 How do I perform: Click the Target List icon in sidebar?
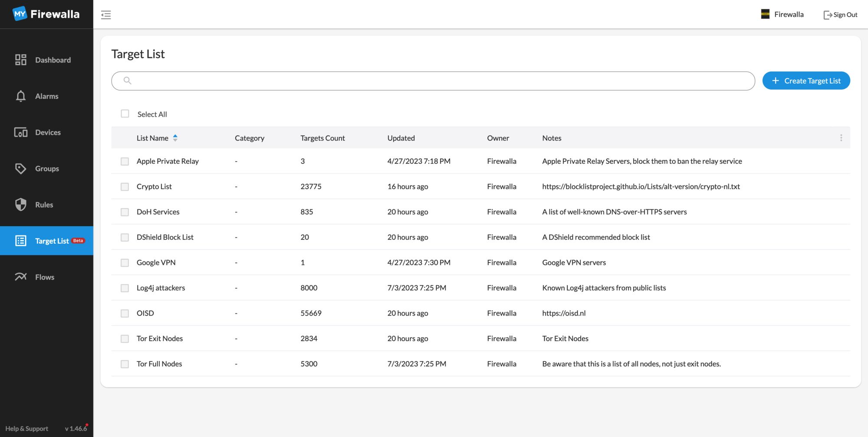click(20, 241)
